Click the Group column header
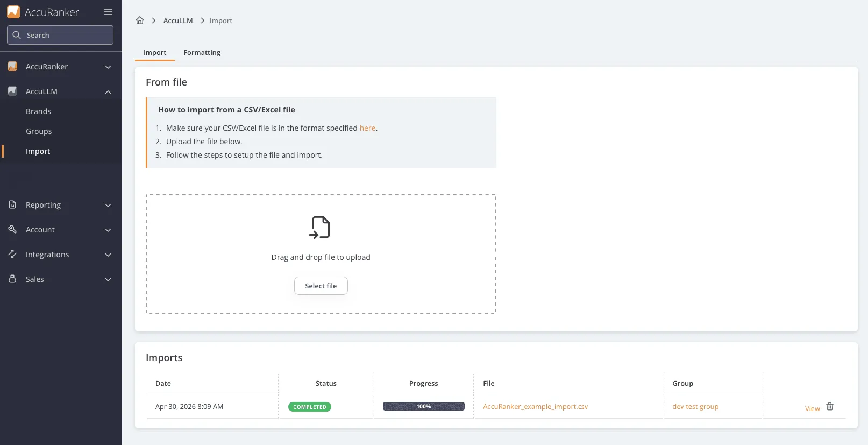 [683, 384]
